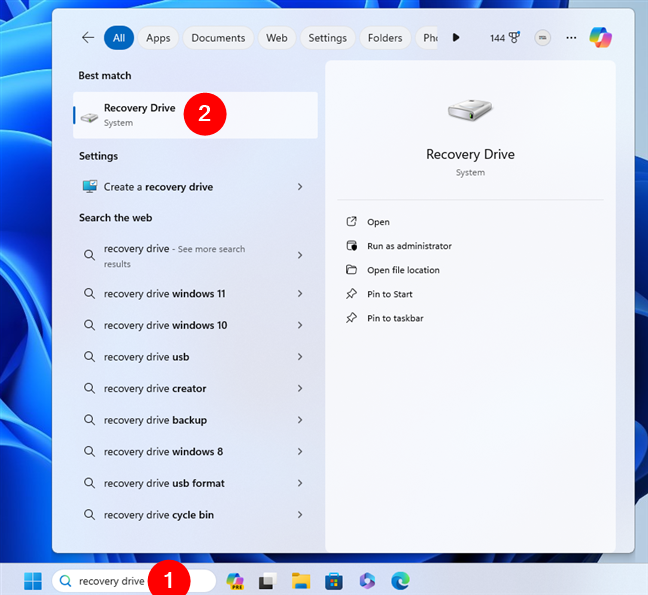Click the Pin to taskbar pin icon

351,318
